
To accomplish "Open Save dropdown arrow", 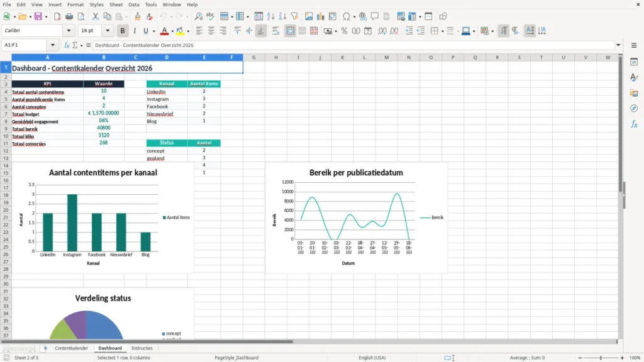I will [45, 17].
